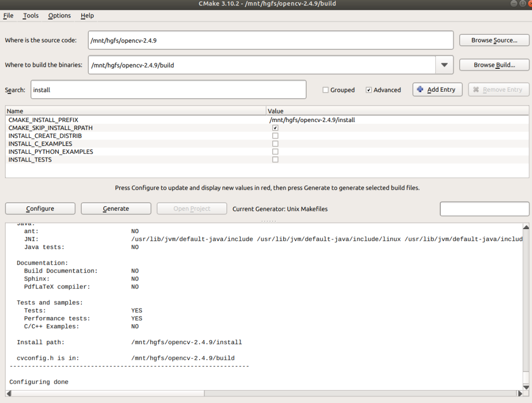Click the horizontal scrollbar right arrow
The image size is (532, 403).
520,393
